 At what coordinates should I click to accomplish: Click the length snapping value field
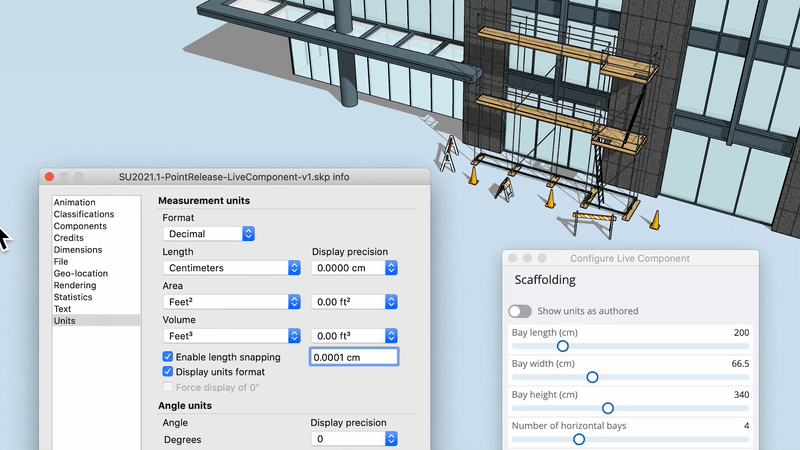click(354, 357)
